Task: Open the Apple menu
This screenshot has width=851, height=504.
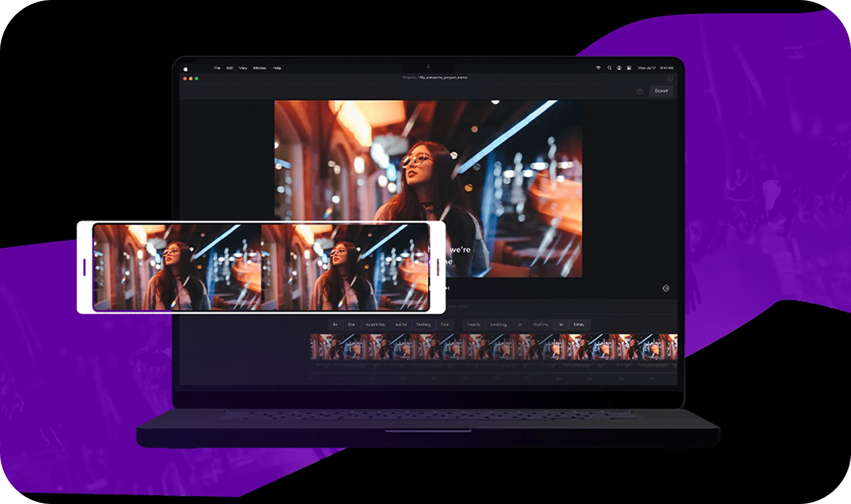Action: pyautogui.click(x=185, y=69)
